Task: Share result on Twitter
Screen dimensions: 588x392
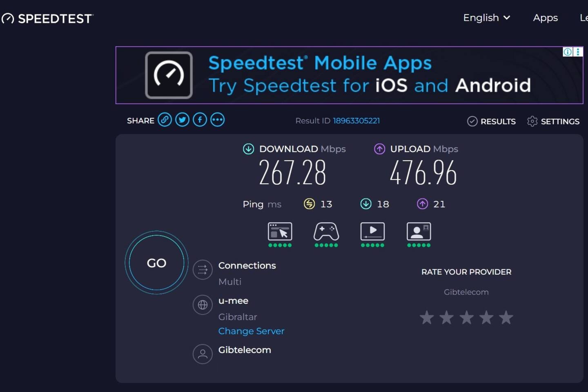Action: point(182,120)
